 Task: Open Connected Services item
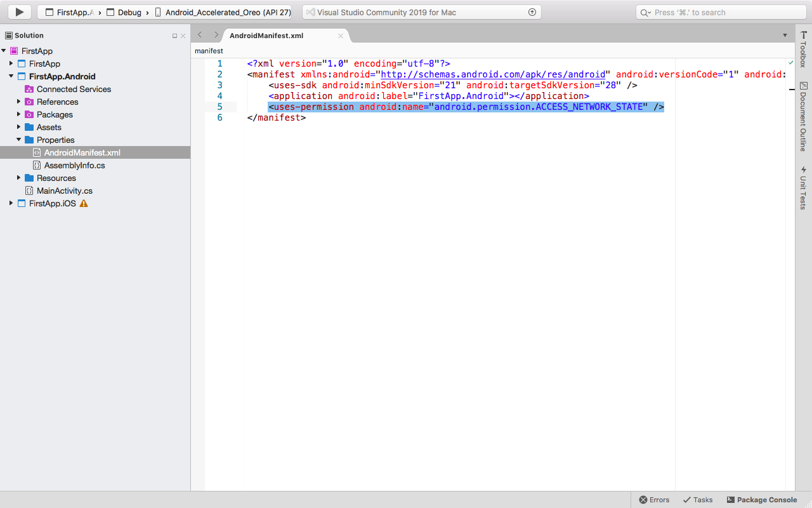tap(74, 89)
